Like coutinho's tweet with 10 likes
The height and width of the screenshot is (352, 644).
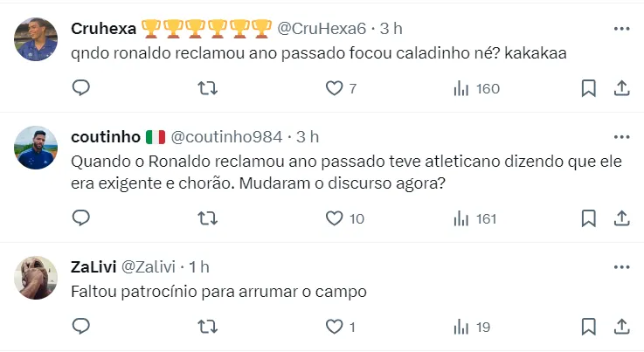point(345,218)
